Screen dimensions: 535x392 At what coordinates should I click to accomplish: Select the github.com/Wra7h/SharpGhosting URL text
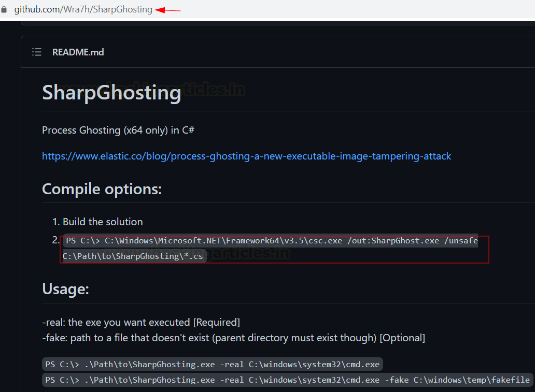tap(83, 9)
